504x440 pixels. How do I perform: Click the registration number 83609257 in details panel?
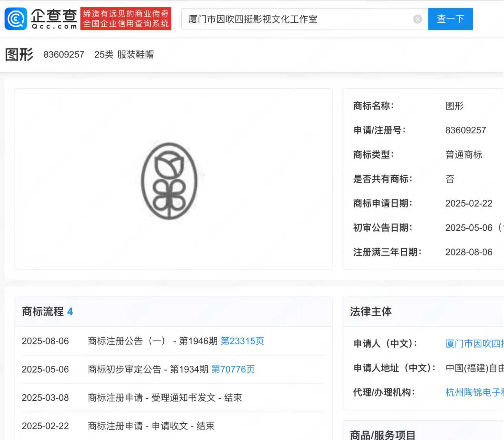(x=465, y=130)
